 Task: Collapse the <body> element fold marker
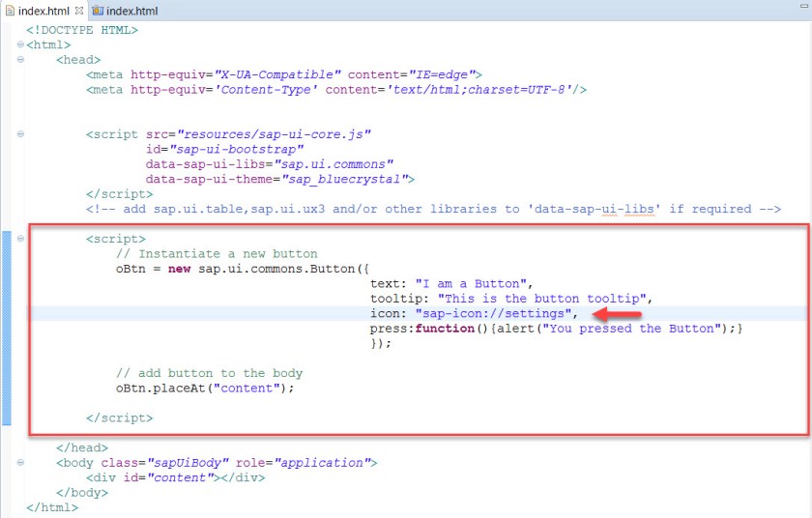pos(20,462)
